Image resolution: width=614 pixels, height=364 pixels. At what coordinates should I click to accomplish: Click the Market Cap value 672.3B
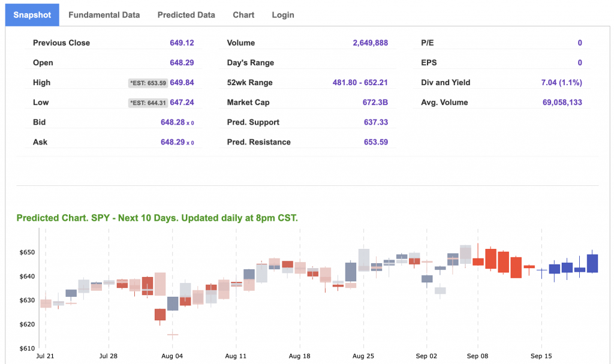click(x=375, y=103)
